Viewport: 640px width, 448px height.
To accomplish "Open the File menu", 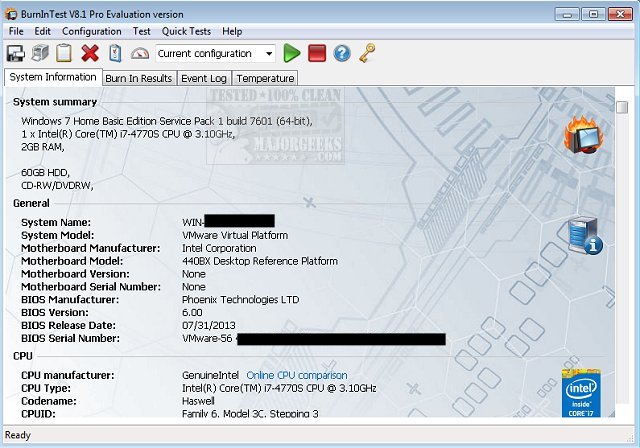I will point(17,31).
